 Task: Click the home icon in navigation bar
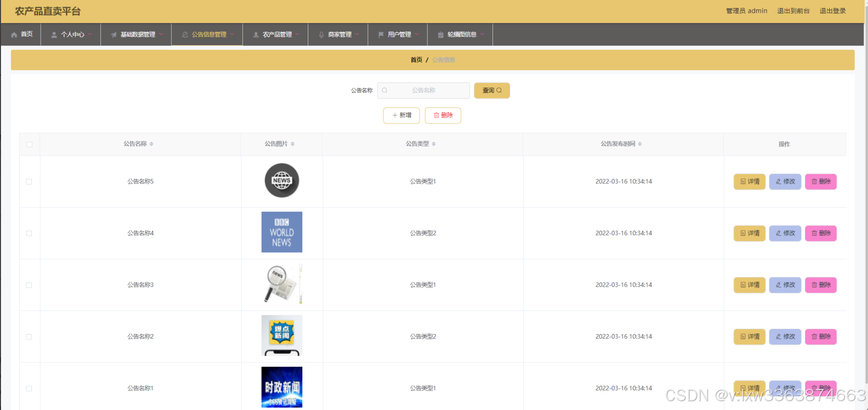[14, 35]
